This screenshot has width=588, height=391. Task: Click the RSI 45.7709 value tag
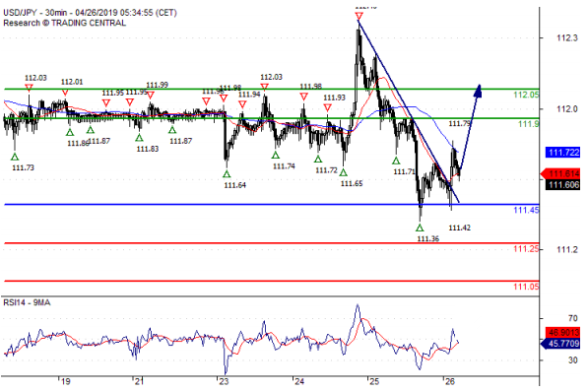click(560, 343)
